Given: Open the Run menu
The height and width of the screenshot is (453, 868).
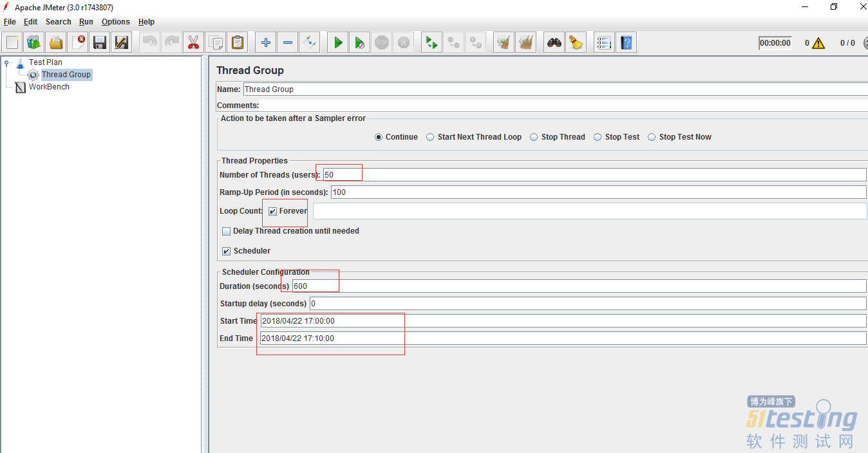Looking at the screenshot, I should point(86,22).
